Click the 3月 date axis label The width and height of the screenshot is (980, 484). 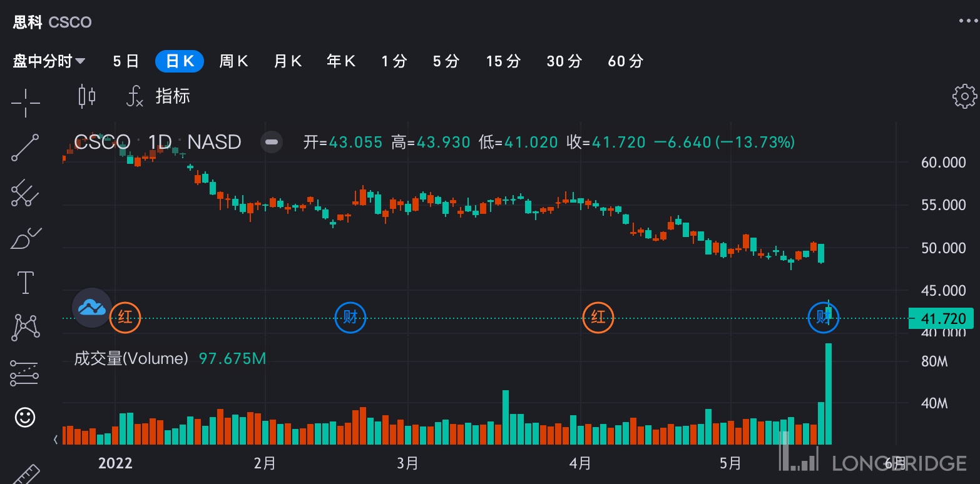click(x=407, y=463)
